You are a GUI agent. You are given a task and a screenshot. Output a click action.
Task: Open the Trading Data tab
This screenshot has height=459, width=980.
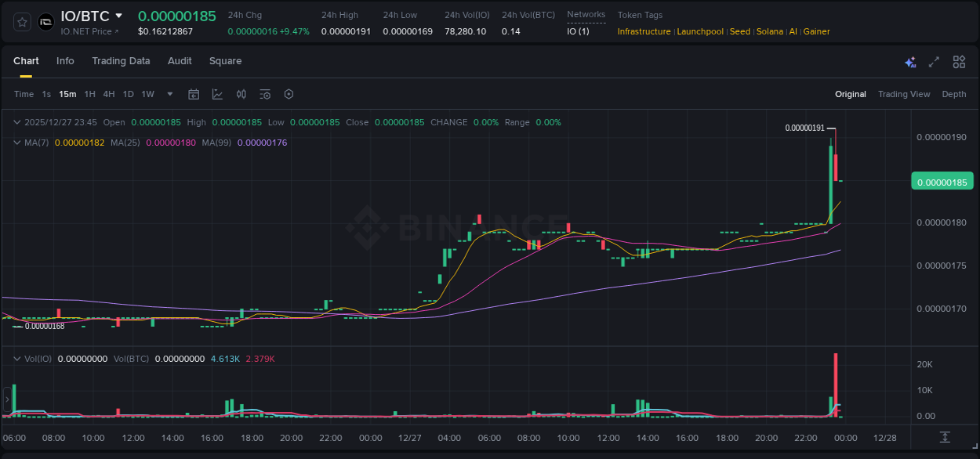point(121,61)
